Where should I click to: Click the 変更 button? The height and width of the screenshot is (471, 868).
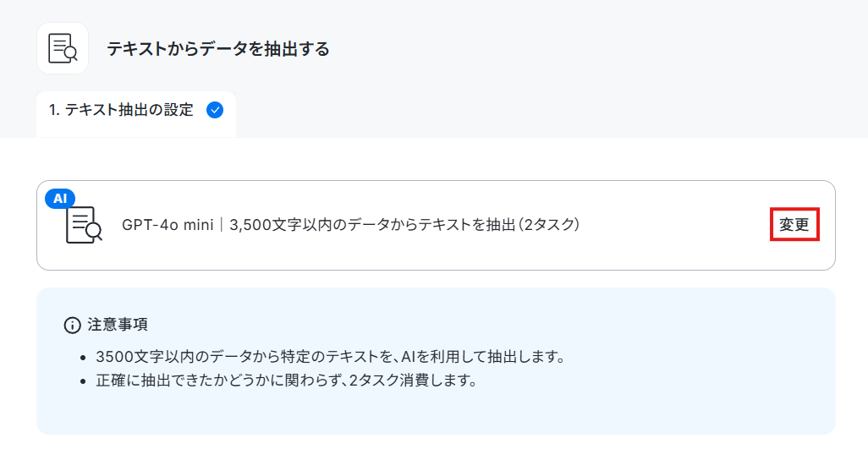tap(794, 224)
